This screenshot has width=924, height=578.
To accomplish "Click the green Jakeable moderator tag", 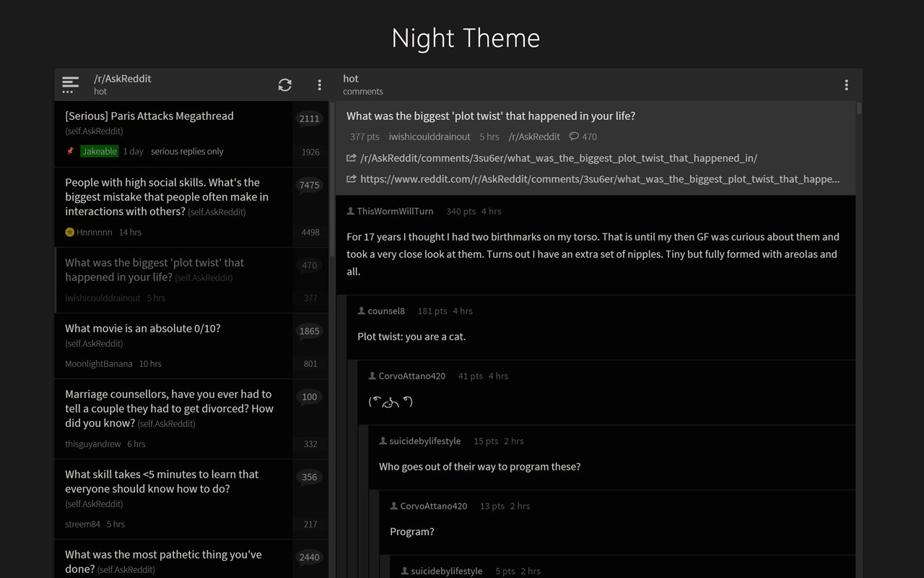I will point(100,151).
